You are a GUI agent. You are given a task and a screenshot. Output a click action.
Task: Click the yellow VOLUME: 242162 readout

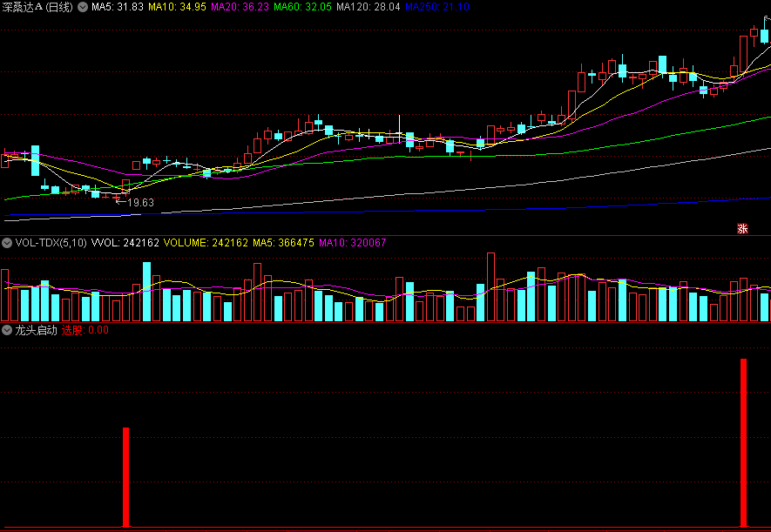tap(206, 243)
